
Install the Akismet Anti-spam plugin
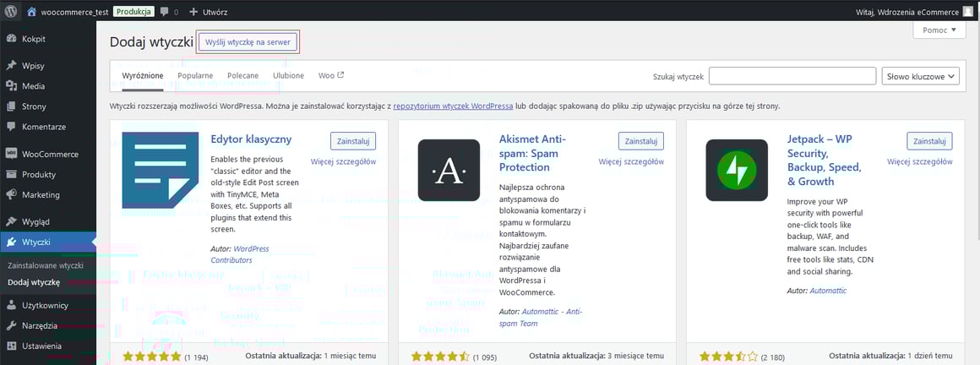coord(641,141)
